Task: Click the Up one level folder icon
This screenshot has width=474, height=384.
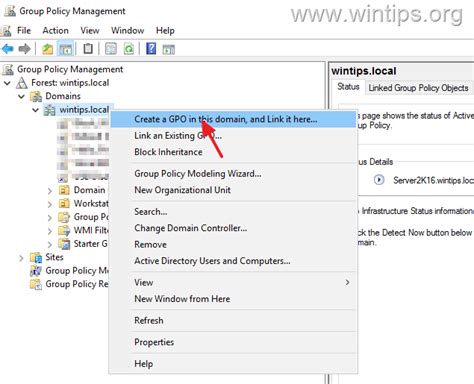Action: point(47,49)
